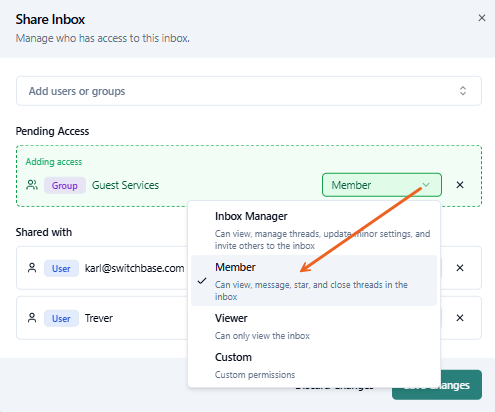Click the group people icon beside Guest Services

pyautogui.click(x=32, y=185)
